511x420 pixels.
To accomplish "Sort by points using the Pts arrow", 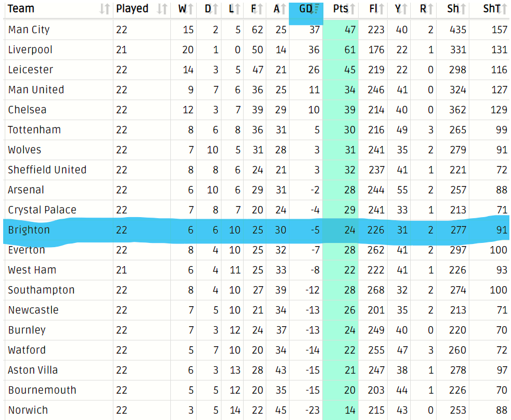I will 352,9.
